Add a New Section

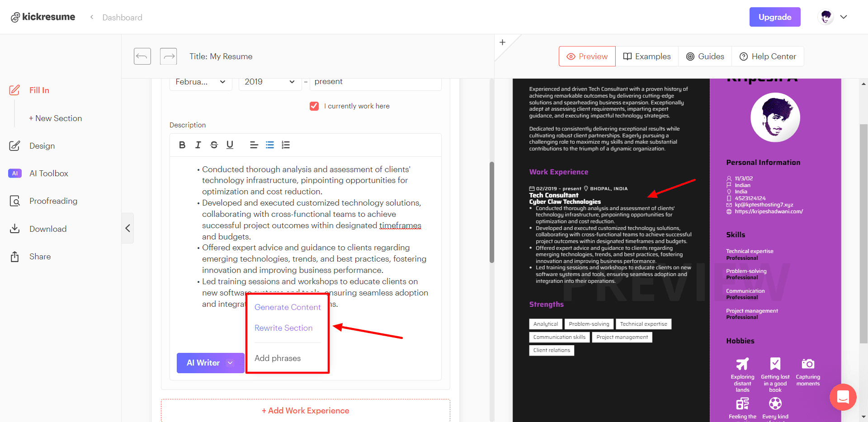[x=56, y=118]
